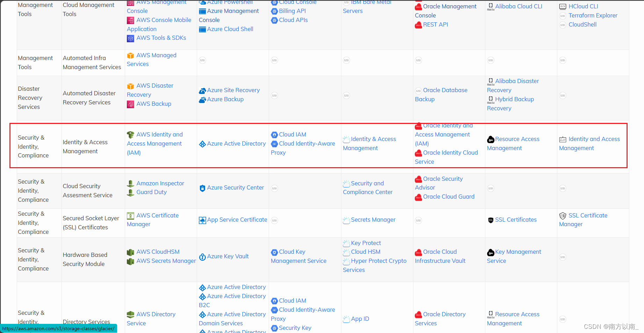Viewport: 644px width, 333px height.
Task: Select the 'Automated Infra Management Services' cell
Action: coord(93,62)
